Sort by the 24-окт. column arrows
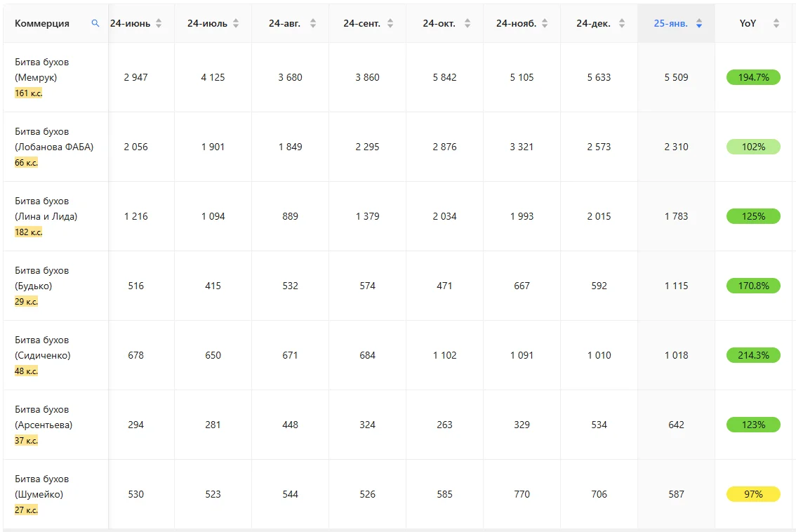 pyautogui.click(x=467, y=23)
